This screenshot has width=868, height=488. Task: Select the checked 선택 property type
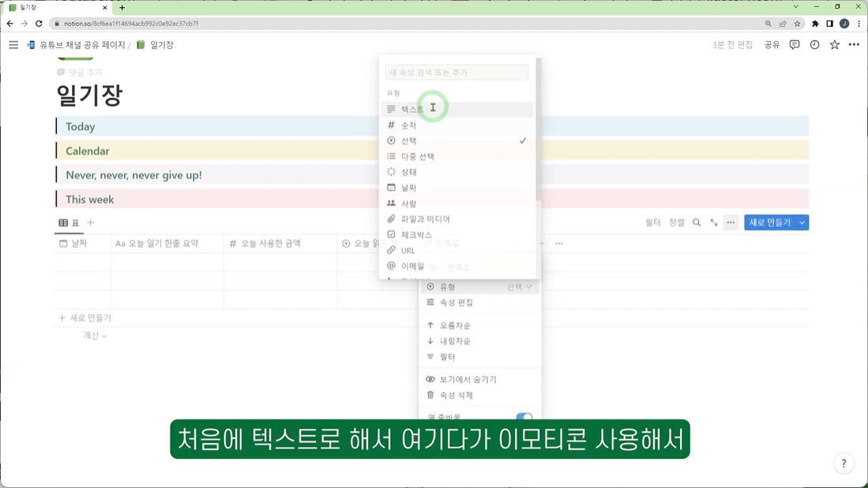coord(459,141)
